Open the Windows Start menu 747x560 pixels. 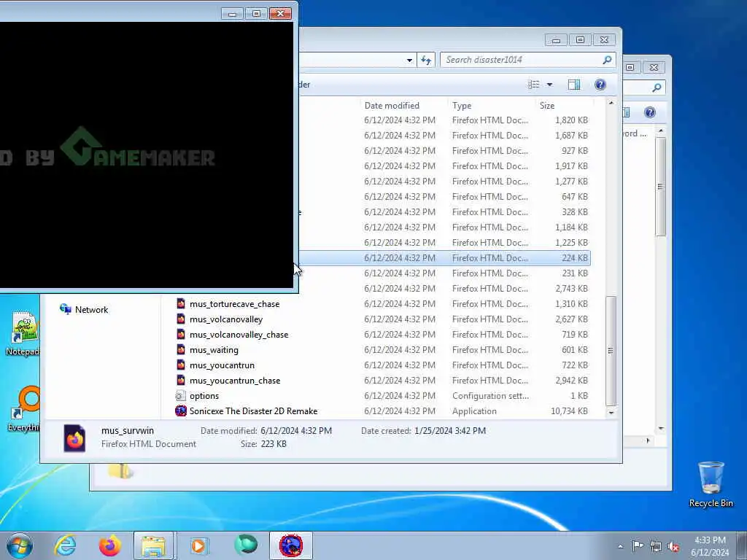[20, 545]
